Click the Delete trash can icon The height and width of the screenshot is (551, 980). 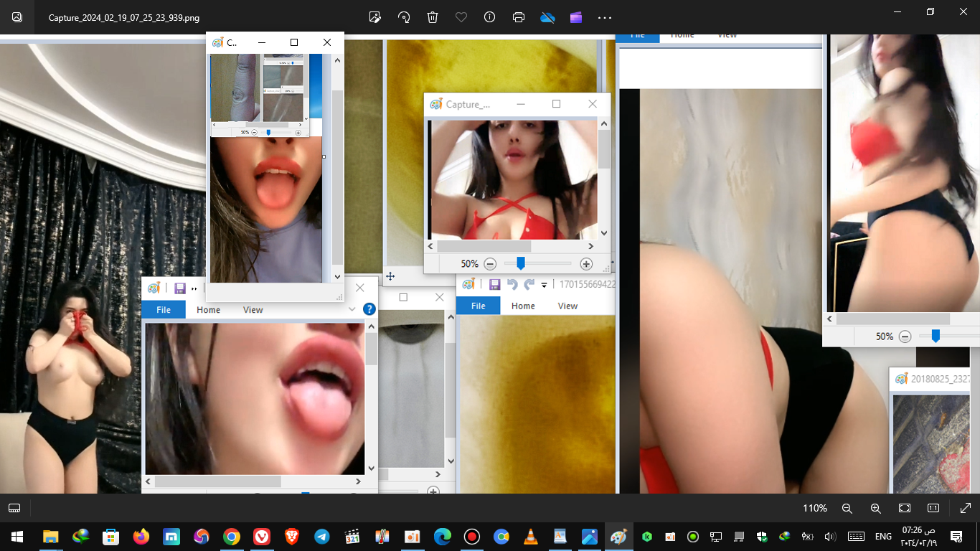pyautogui.click(x=433, y=17)
